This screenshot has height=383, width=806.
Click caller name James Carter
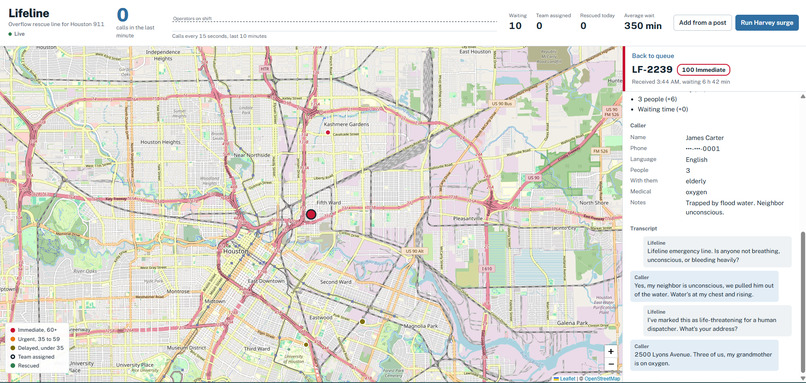pos(704,138)
